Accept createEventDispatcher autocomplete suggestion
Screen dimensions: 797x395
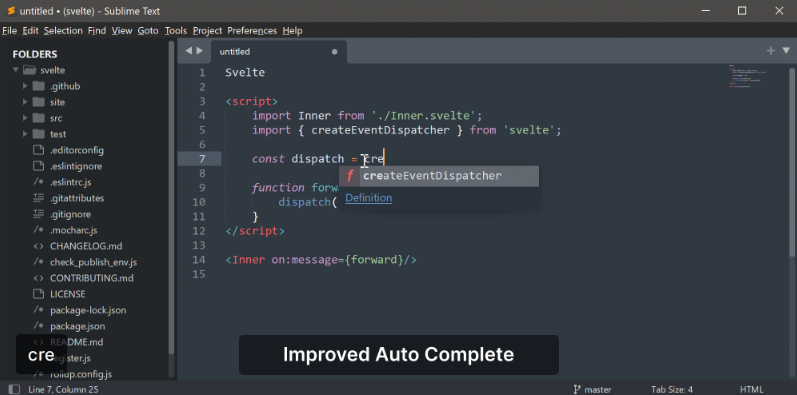(439, 176)
